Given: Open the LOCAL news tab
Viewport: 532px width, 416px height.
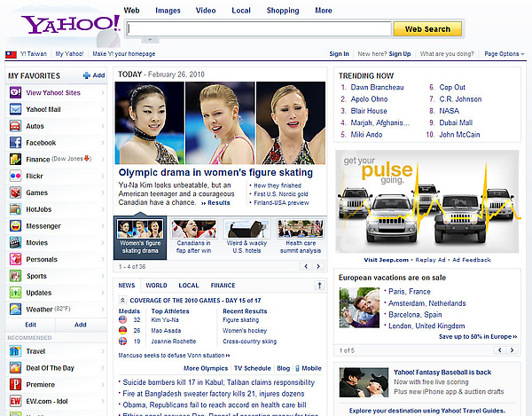Looking at the screenshot, I should coord(189,286).
